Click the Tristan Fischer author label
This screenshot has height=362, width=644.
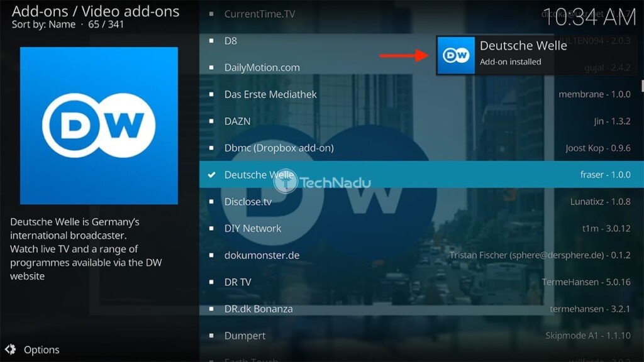540,255
